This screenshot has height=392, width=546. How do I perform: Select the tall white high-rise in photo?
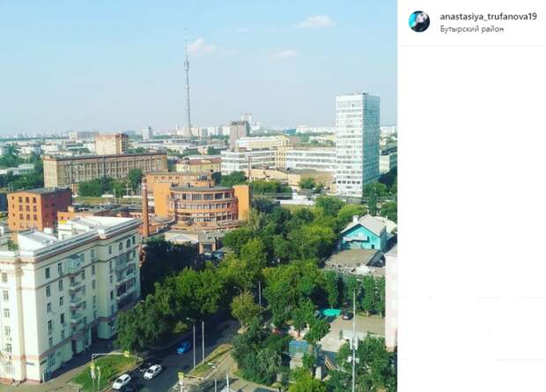click(x=358, y=144)
